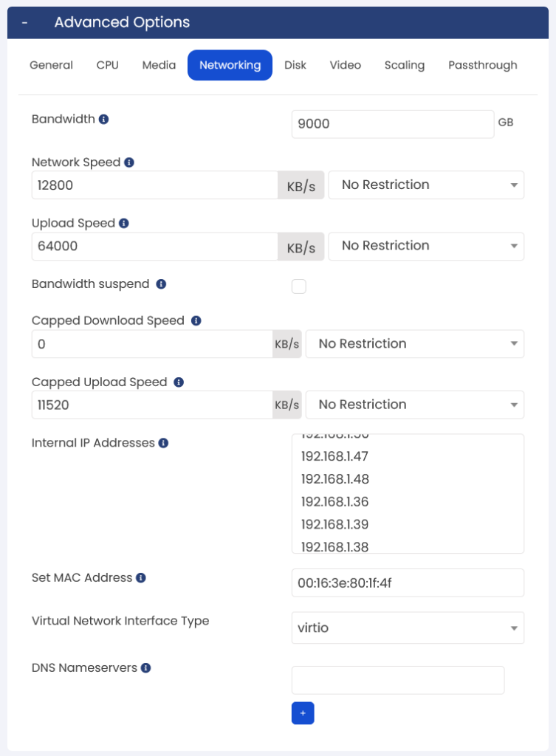Click the Capped Upload Speed info icon

179,382
